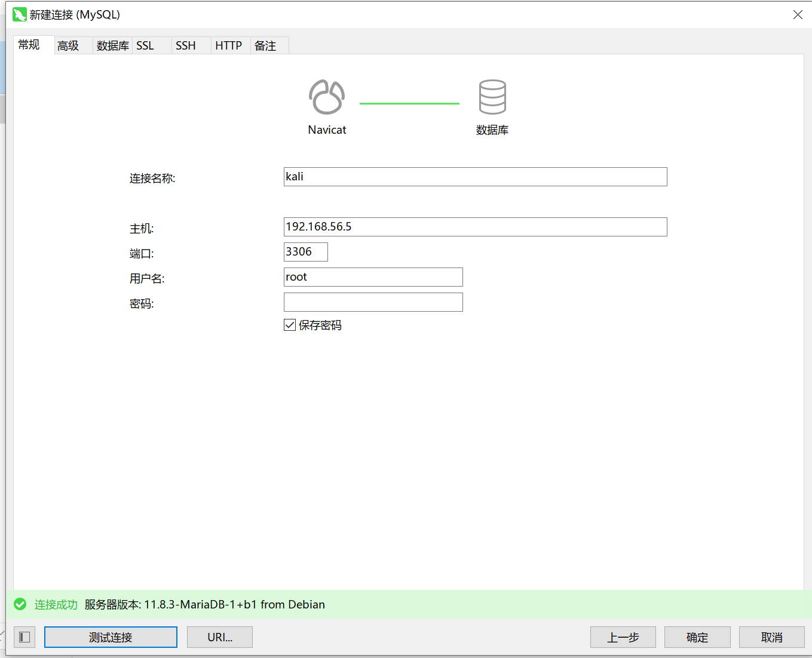The height and width of the screenshot is (658, 812).
Task: Click the URI... button
Action: point(220,637)
